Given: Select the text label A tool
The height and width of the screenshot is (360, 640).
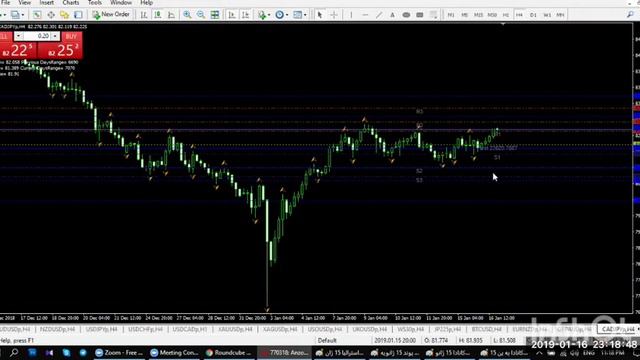Looking at the screenshot, I should click(x=392, y=15).
